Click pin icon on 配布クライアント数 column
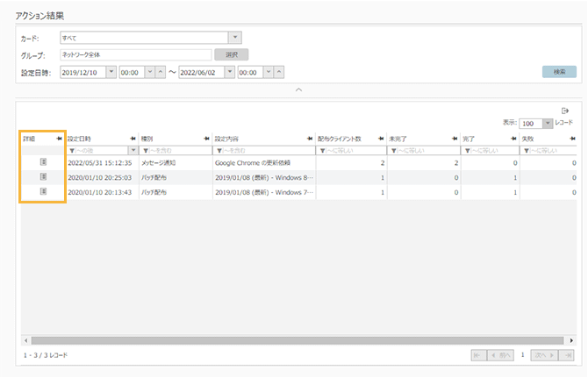588x378 pixels. point(381,139)
